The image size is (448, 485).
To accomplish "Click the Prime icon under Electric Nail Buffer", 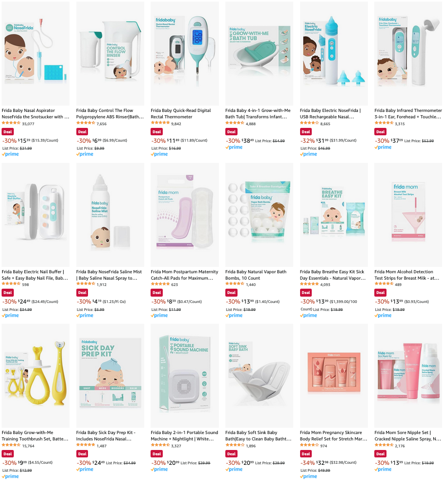I will click(10, 315).
